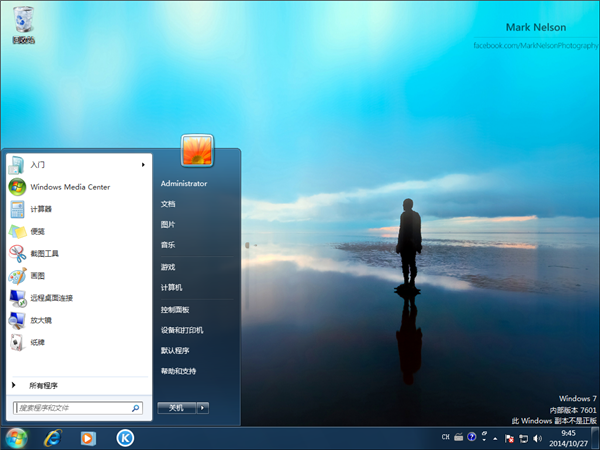Click the Action Center flag tray icon
This screenshot has height=450, width=600.
coord(509,437)
